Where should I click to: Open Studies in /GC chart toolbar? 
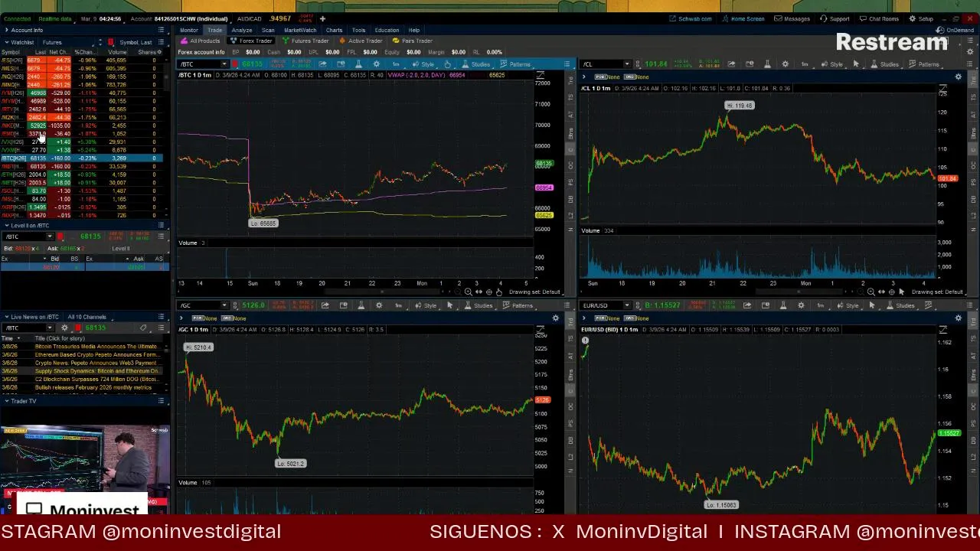click(478, 305)
